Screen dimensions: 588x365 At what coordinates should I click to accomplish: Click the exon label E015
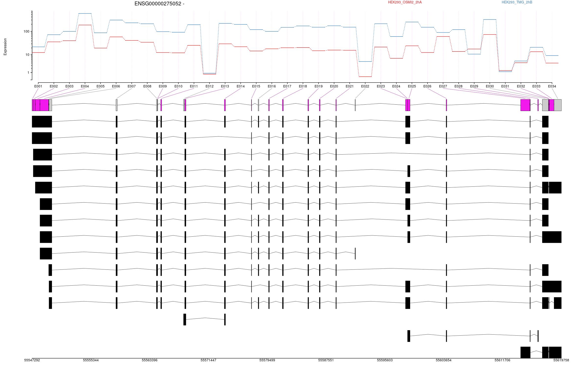[256, 86]
